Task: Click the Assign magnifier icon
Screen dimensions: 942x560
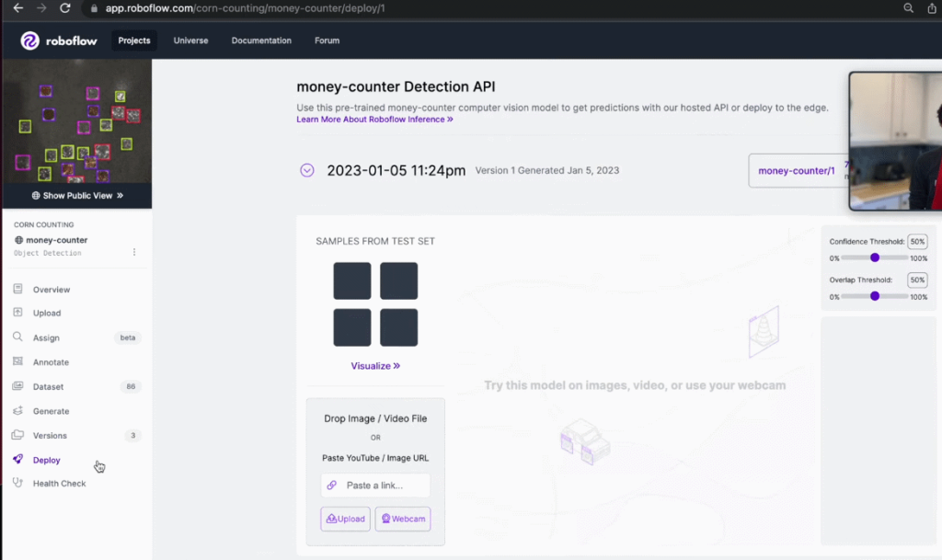Action: coord(18,337)
